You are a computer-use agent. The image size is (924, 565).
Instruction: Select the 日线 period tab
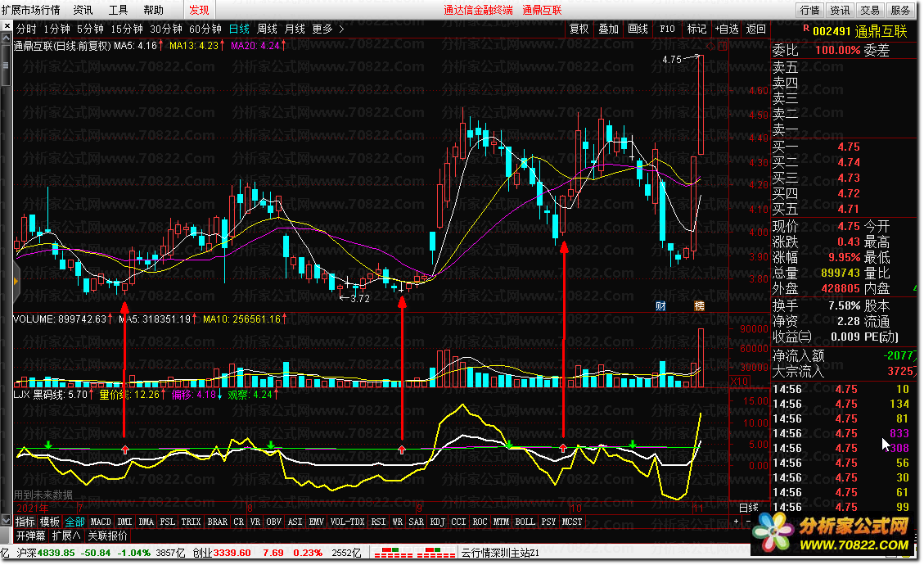click(239, 29)
